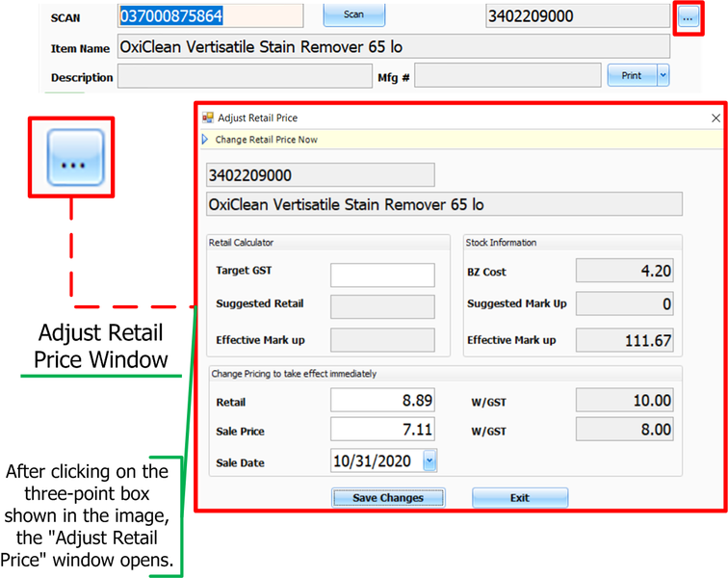This screenshot has height=578, width=728.
Task: Open the Print button dropdown arrow
Action: (x=663, y=75)
